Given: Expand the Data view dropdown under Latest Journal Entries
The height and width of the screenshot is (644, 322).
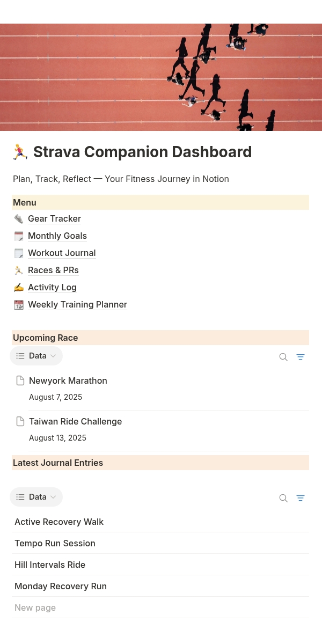Looking at the screenshot, I should (36, 496).
